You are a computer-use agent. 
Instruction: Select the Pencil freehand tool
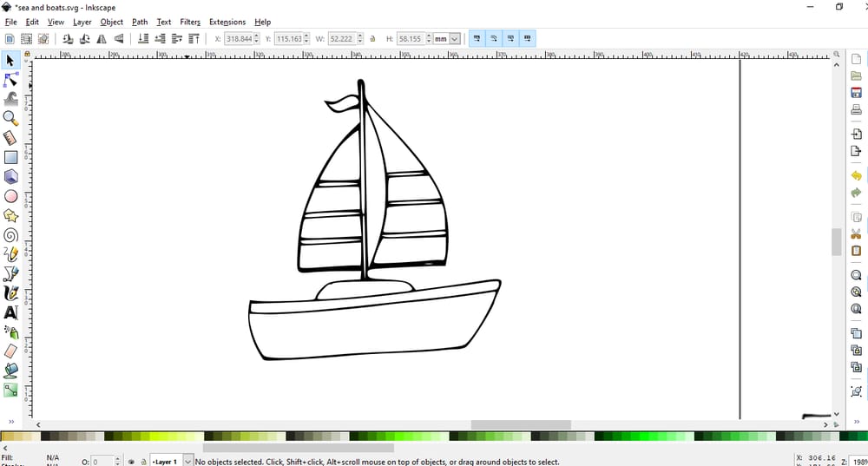10,254
